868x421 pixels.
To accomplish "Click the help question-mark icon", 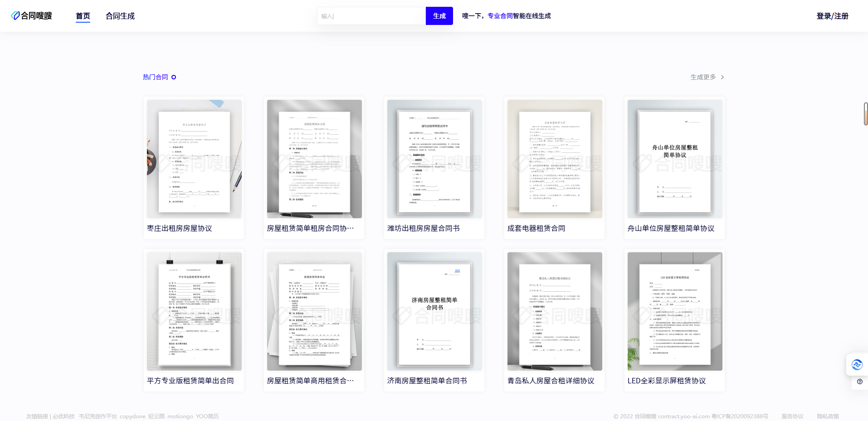I will click(859, 382).
